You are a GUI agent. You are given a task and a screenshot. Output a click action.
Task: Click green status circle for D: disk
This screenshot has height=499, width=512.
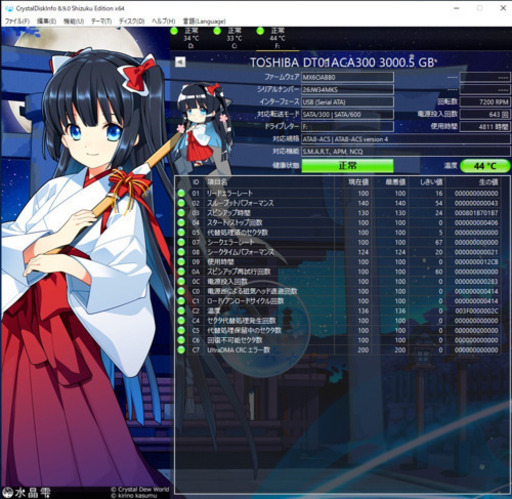[174, 31]
